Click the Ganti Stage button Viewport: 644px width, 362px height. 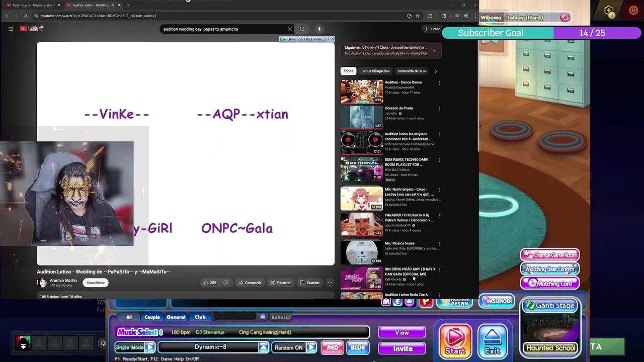(x=550, y=306)
